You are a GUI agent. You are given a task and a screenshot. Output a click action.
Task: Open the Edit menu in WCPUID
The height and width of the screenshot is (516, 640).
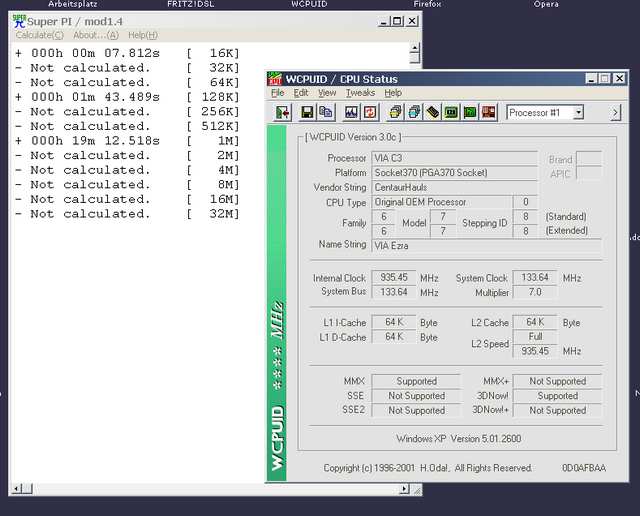coord(301,93)
